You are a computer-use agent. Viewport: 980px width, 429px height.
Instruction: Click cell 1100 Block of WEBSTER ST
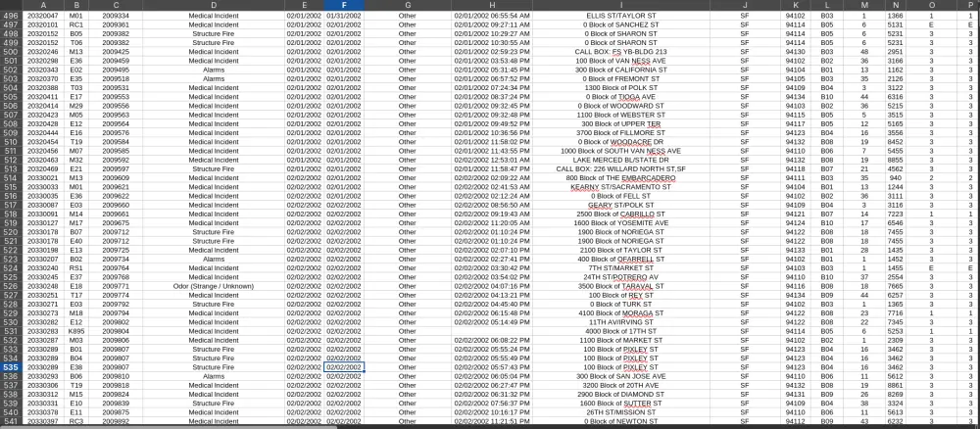tap(621, 115)
